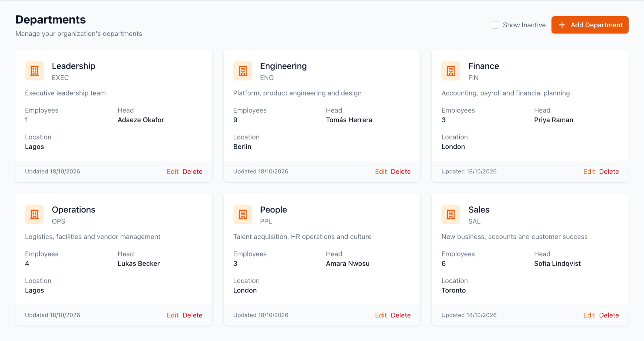Screen dimensions: 644x341
Task: Click the Departments page heading
Action: [x=50, y=20]
